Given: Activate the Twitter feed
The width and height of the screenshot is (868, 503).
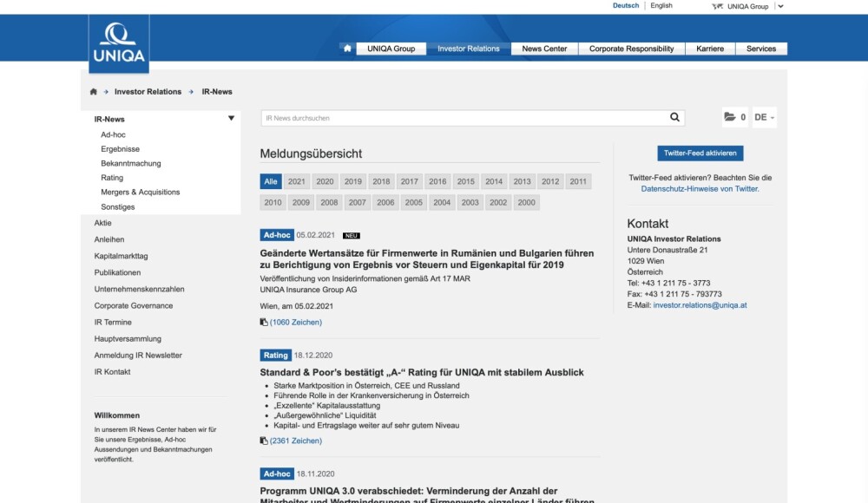Looking at the screenshot, I should pos(700,154).
